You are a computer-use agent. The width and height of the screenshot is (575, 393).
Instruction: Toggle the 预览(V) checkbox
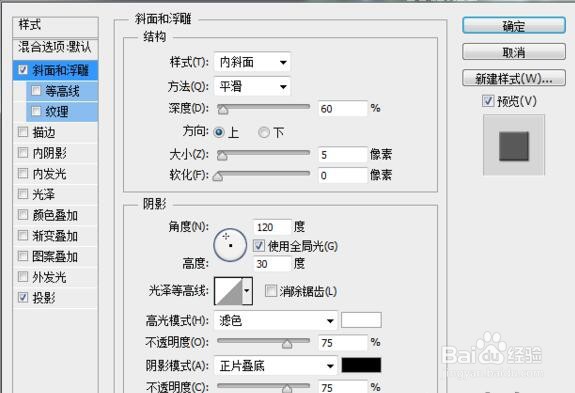488,101
